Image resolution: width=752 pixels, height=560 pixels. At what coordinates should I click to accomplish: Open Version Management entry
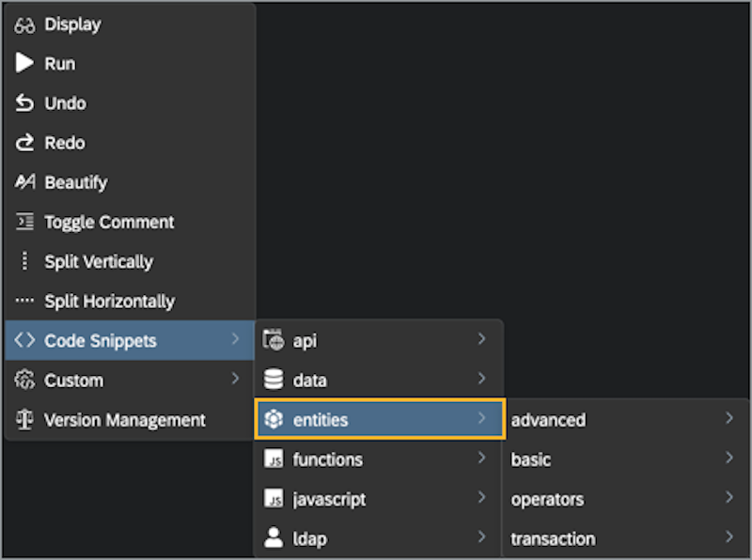click(130, 420)
